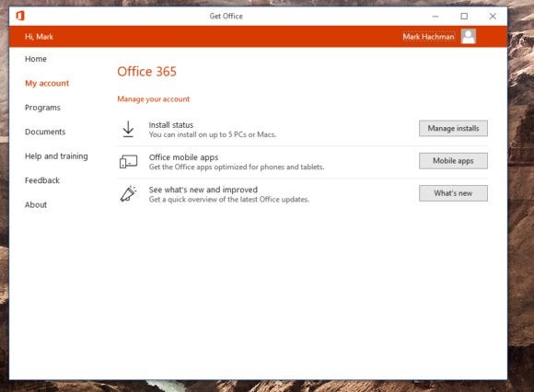
Task: Click the Office 365 heading
Action: tap(146, 72)
